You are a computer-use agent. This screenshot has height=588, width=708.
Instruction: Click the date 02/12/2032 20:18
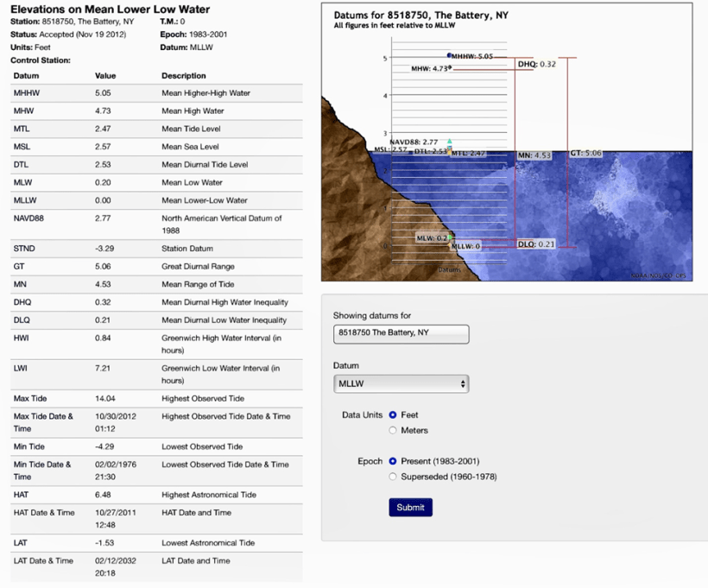(116, 566)
